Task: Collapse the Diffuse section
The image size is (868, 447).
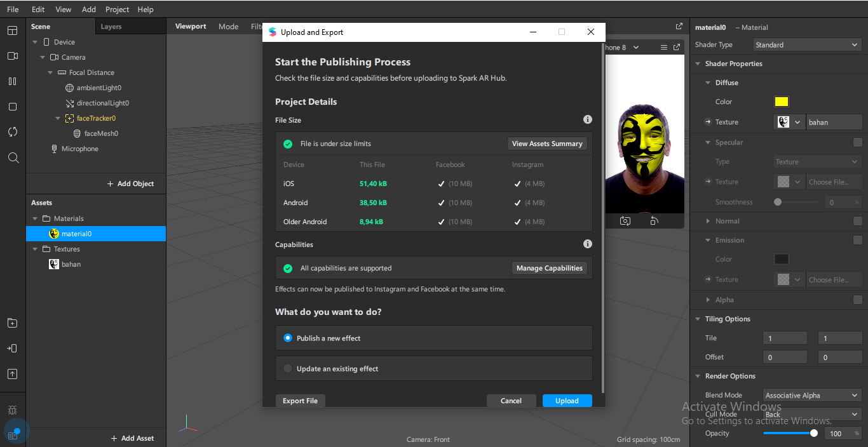Action: click(x=709, y=83)
